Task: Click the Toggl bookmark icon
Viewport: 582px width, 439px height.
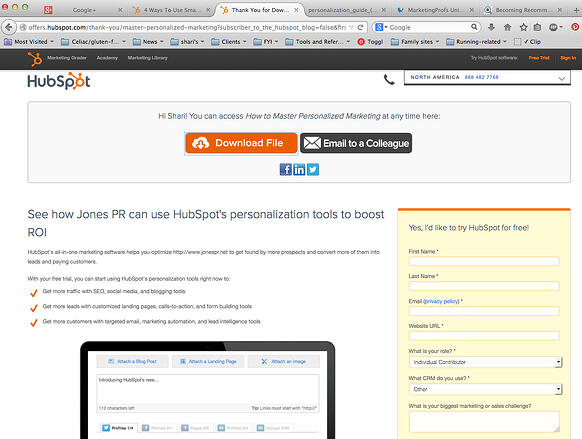Action: click(x=370, y=42)
